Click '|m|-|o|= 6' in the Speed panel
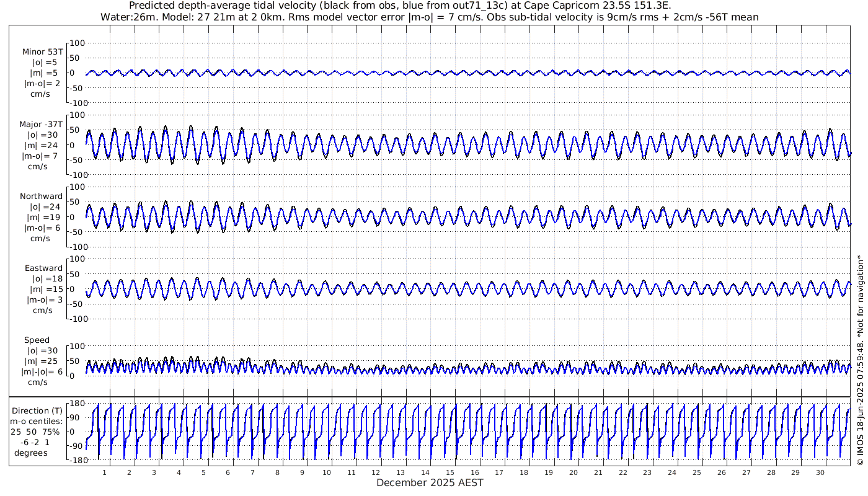 coord(43,371)
